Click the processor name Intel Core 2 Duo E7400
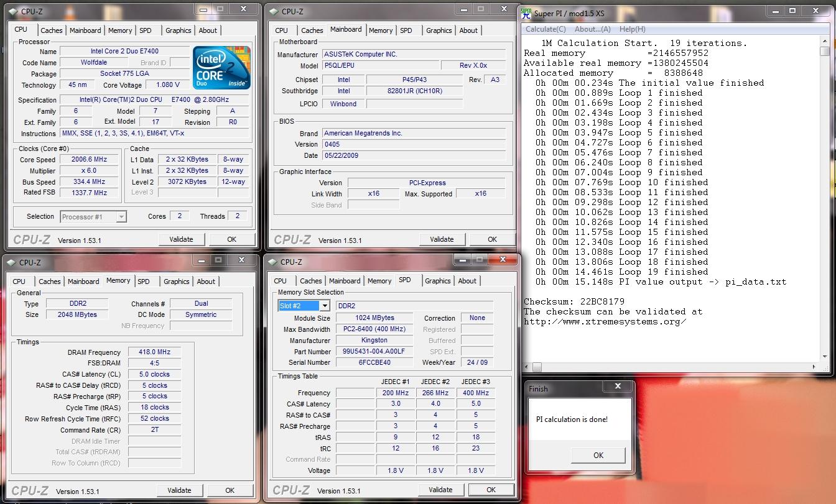The width and height of the screenshot is (836, 504). tap(124, 52)
